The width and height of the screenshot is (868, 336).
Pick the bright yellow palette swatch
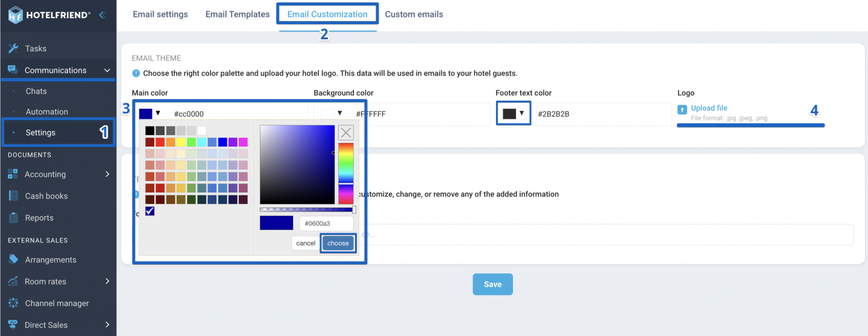(x=181, y=142)
